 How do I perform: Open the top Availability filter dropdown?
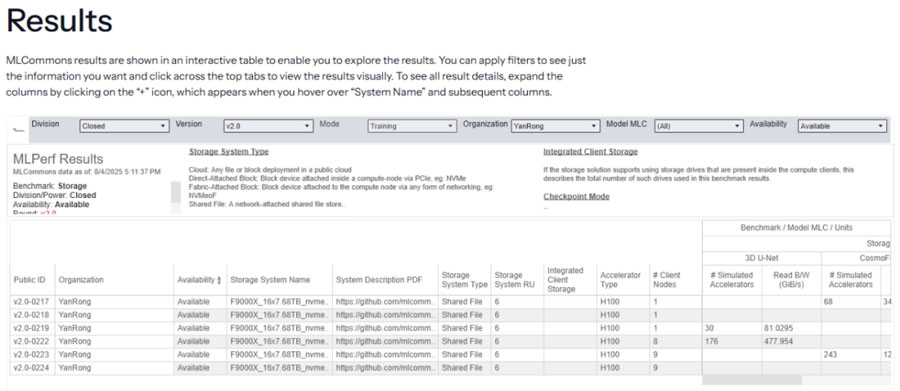pyautogui.click(x=843, y=126)
